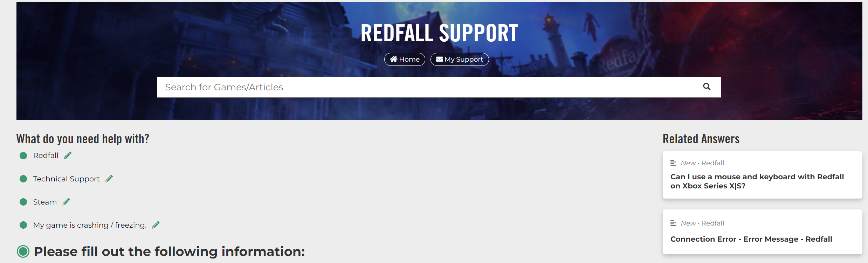Screen dimensions: 868x263
Task: Click pencil icon beside Steam
Action: (x=66, y=202)
